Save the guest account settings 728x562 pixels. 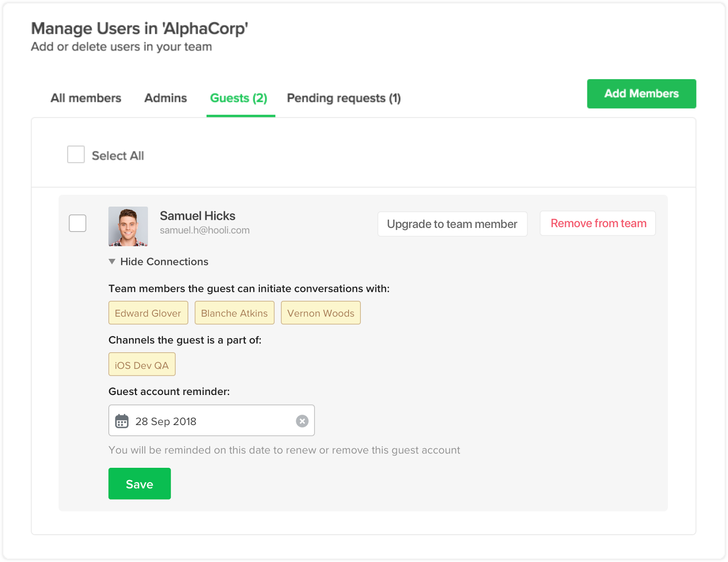coord(140,484)
